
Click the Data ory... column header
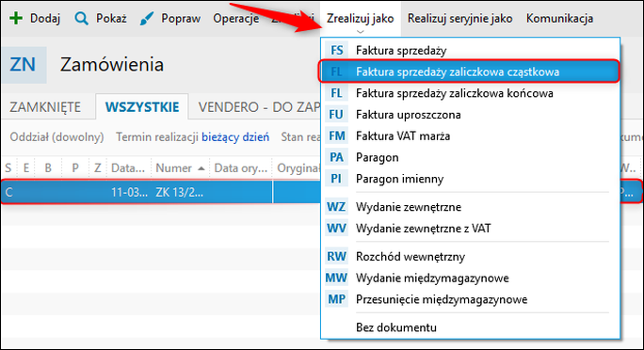pos(241,168)
